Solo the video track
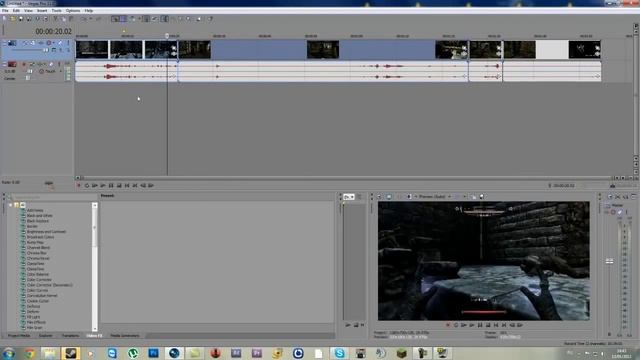This screenshot has height=360, width=640. [68, 42]
